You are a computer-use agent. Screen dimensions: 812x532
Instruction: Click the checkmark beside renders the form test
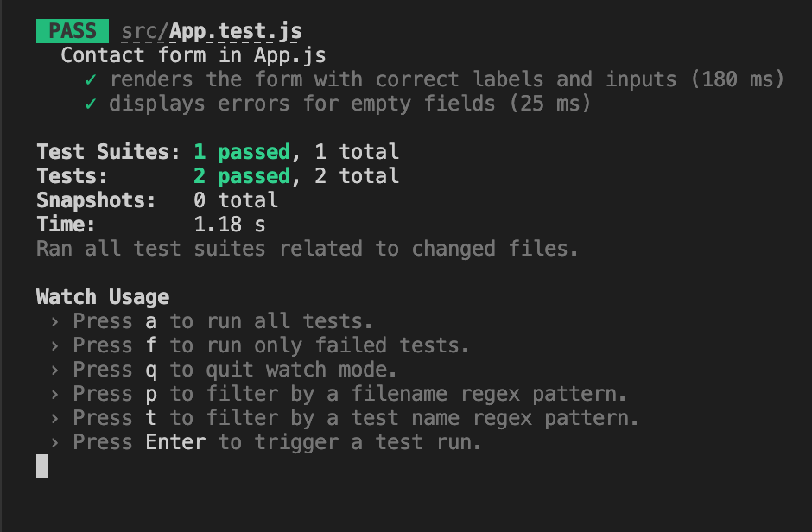click(x=91, y=79)
